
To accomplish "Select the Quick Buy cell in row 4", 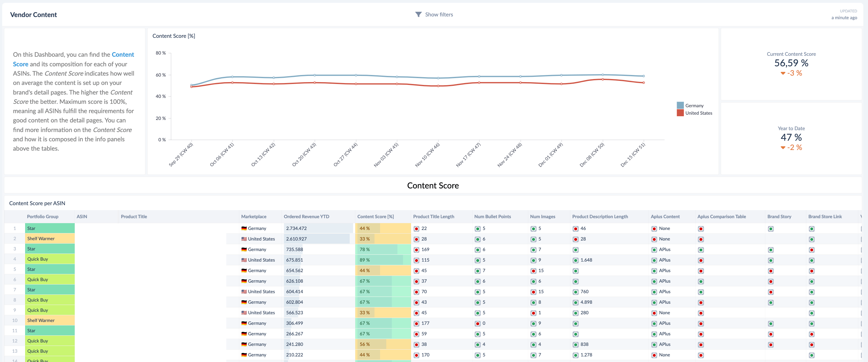I will pos(50,259).
